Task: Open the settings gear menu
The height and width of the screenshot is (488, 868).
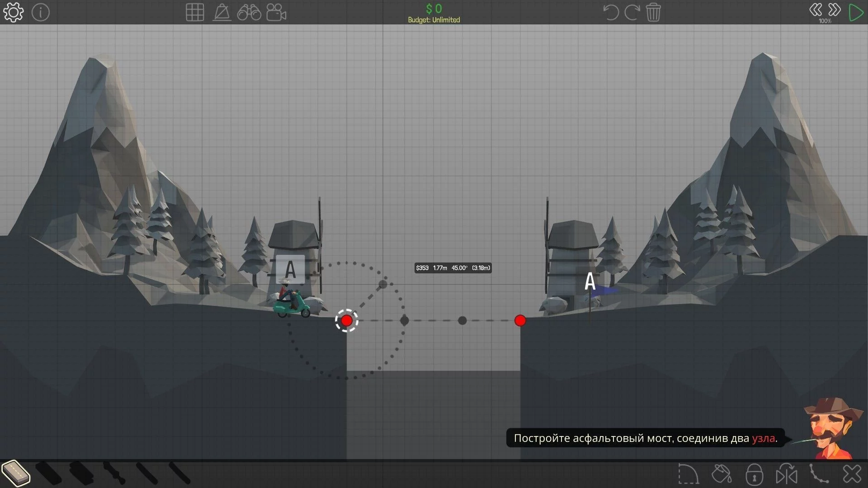Action: coord(13,12)
